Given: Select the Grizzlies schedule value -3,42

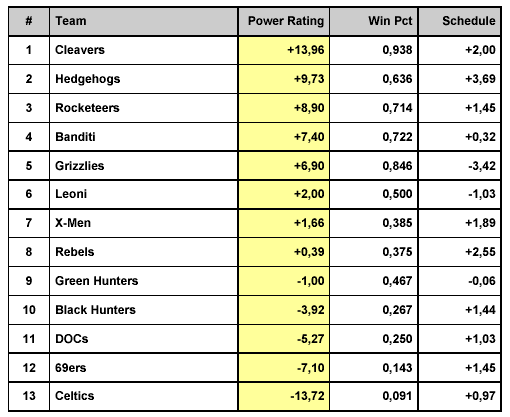Looking at the screenshot, I should click(x=482, y=166).
